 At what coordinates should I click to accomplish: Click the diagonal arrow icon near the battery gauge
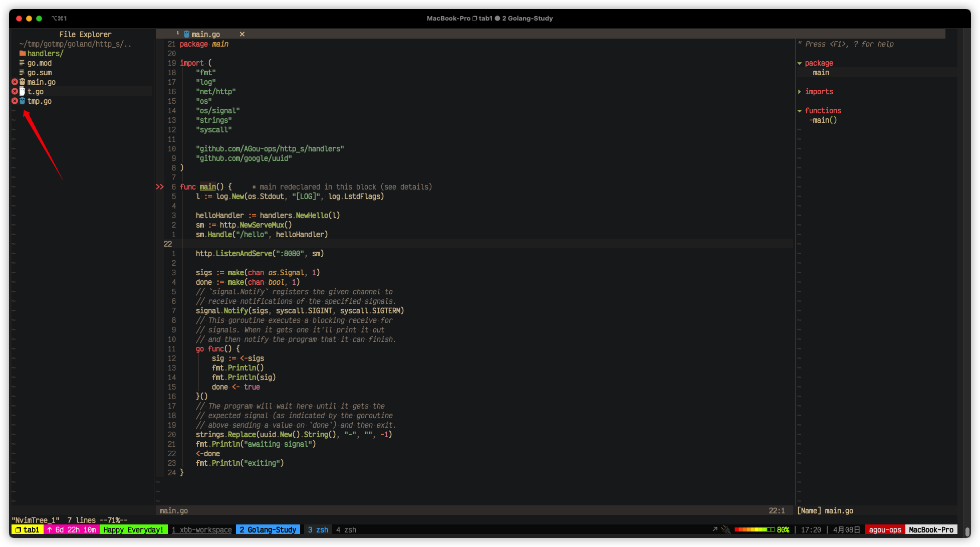coord(714,528)
